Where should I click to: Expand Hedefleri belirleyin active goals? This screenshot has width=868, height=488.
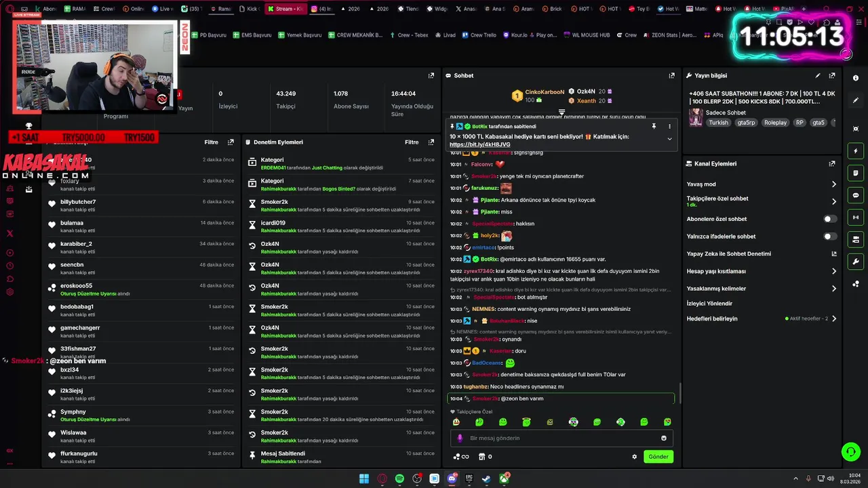coord(834,319)
